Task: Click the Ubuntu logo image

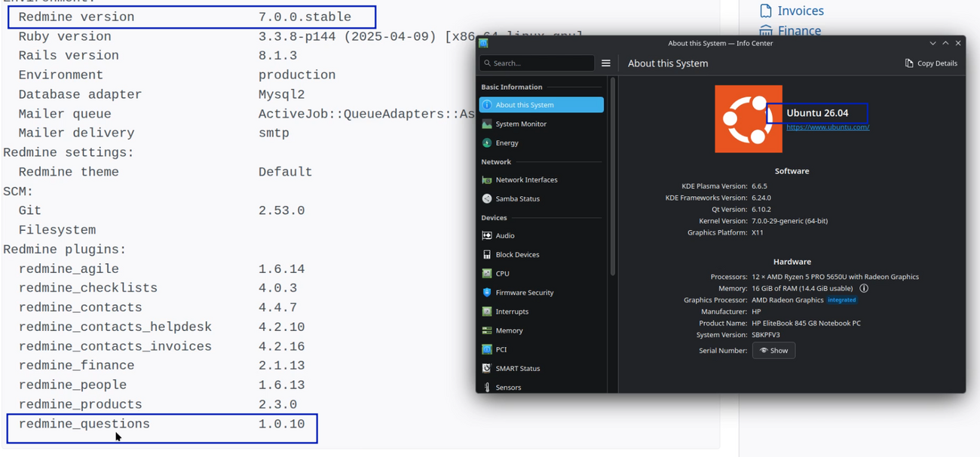Action: click(x=749, y=119)
